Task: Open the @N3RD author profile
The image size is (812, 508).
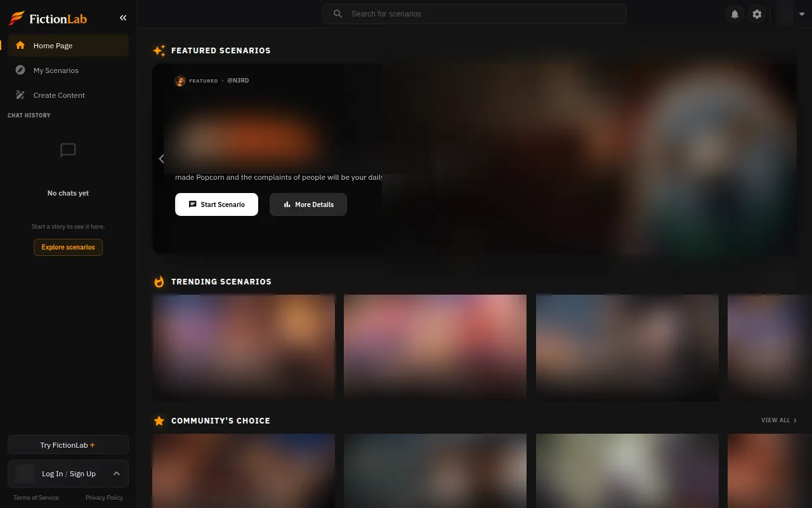Action: point(238,81)
